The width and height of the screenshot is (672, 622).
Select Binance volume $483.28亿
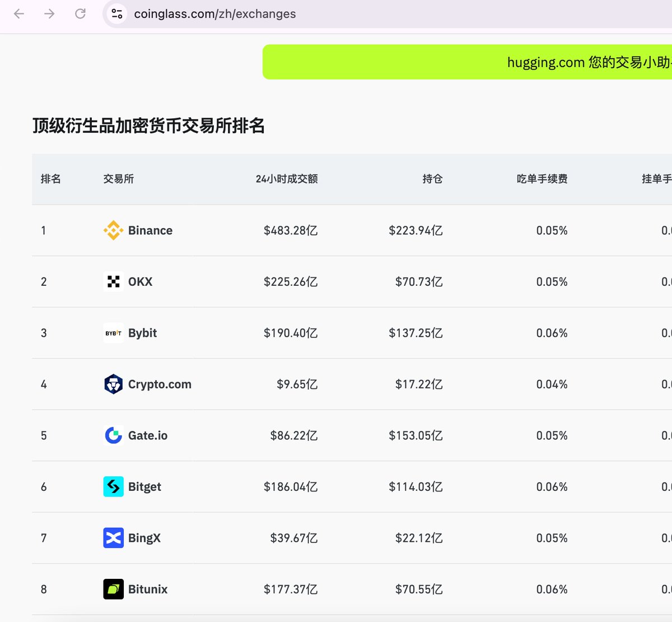coord(291,230)
